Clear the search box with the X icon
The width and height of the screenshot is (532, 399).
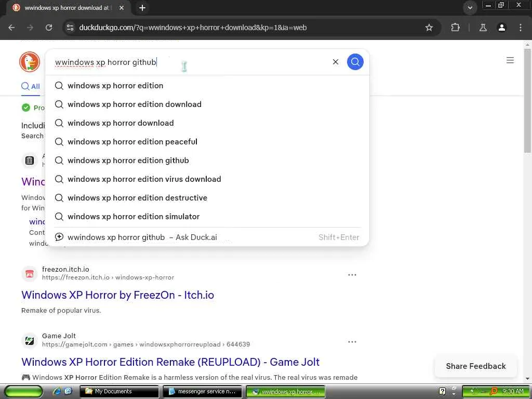(335, 62)
